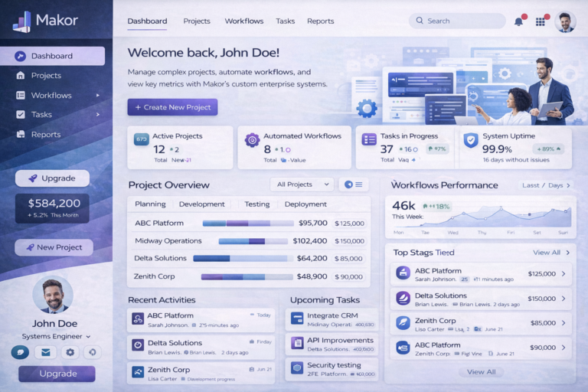Click the Create New Project button
This screenshot has width=588, height=392.
172,107
